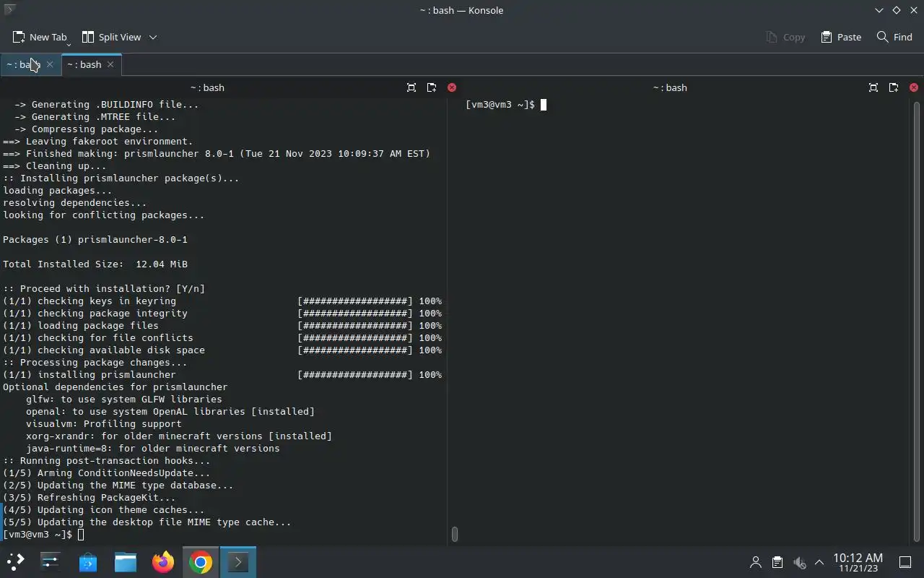Expand the hidden system tray icons arrow
924x578 pixels.
coord(819,562)
